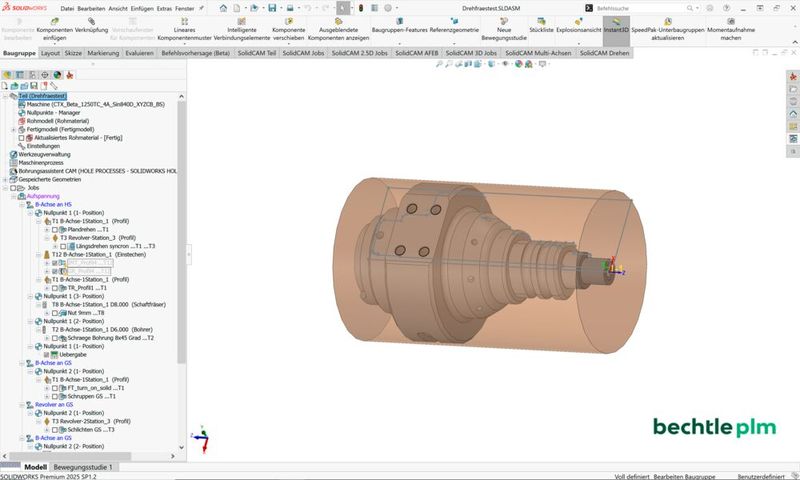Toggle the Nut 9mm ...T8 checkbox
Viewport: 800px width, 480px height.
point(55,313)
